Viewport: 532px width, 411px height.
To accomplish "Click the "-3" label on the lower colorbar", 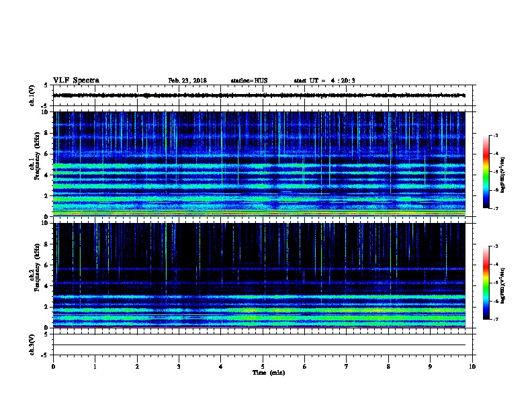I will coord(495,246).
